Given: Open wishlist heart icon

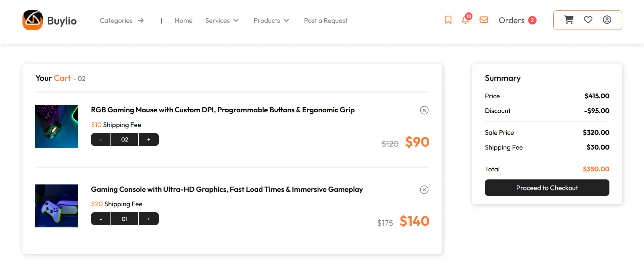Looking at the screenshot, I should (x=588, y=20).
